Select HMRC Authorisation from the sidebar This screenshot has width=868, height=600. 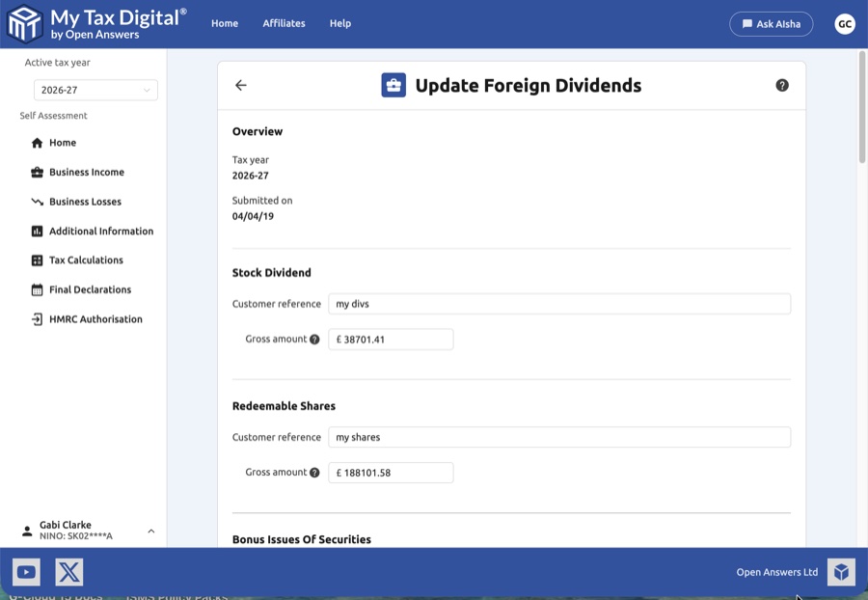(x=95, y=318)
